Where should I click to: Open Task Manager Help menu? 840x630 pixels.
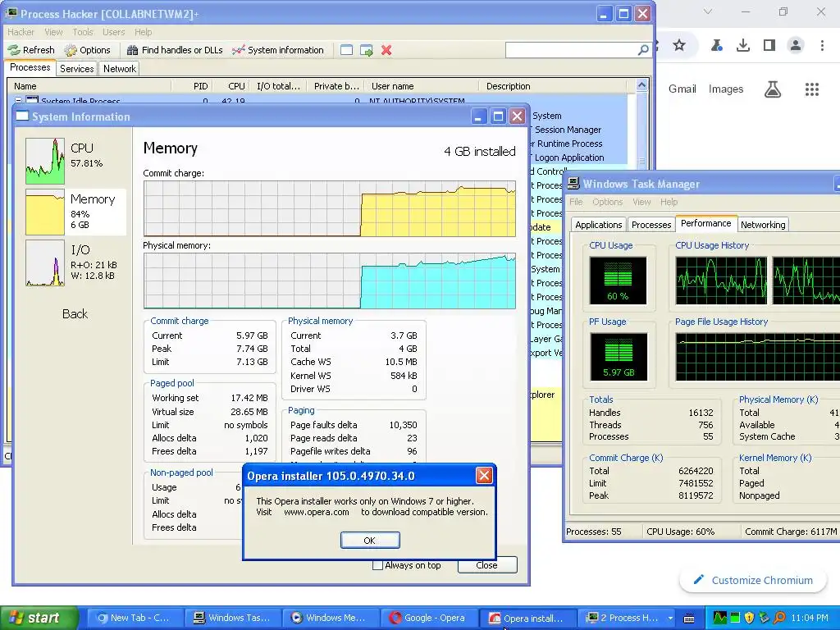click(669, 202)
